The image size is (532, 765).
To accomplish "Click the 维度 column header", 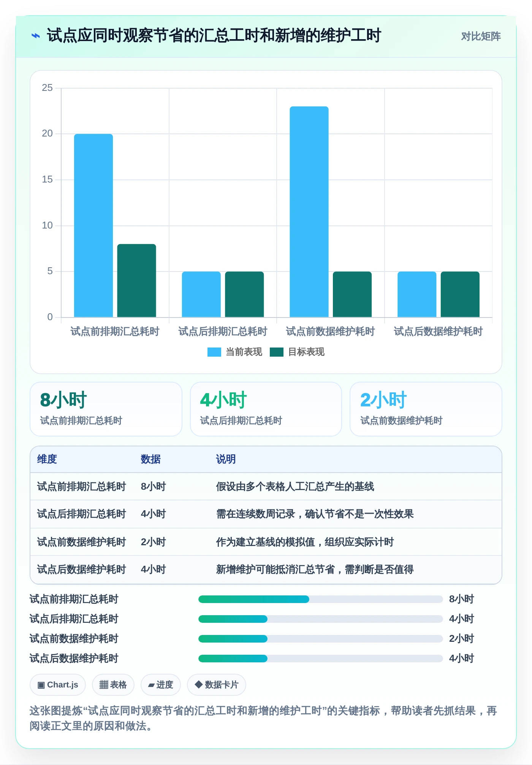I will pos(47,459).
